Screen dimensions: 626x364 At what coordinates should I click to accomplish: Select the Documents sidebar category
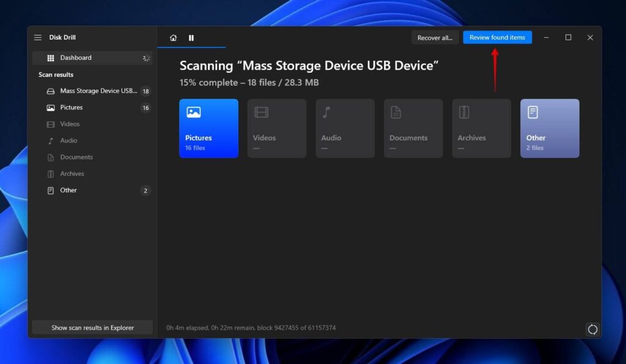(75, 157)
